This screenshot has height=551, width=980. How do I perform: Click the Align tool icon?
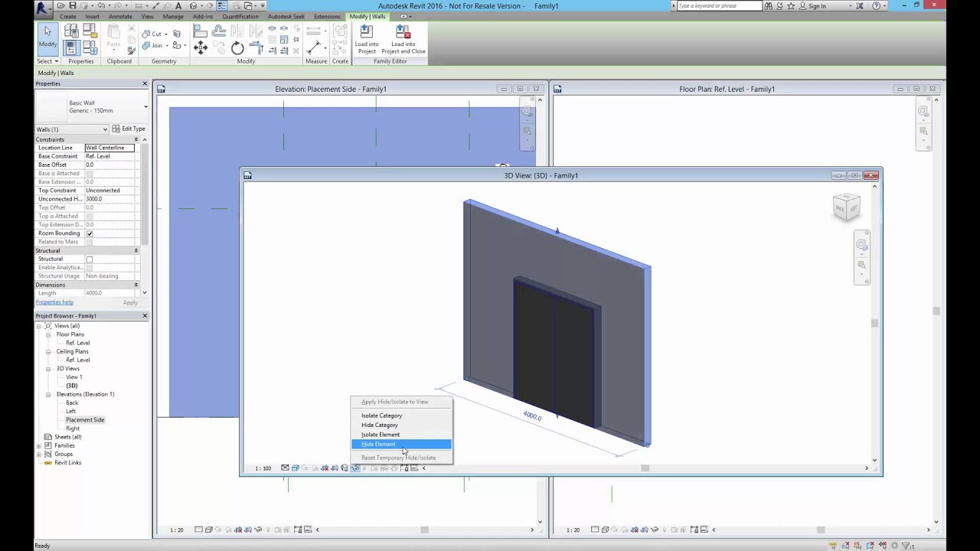pyautogui.click(x=201, y=31)
